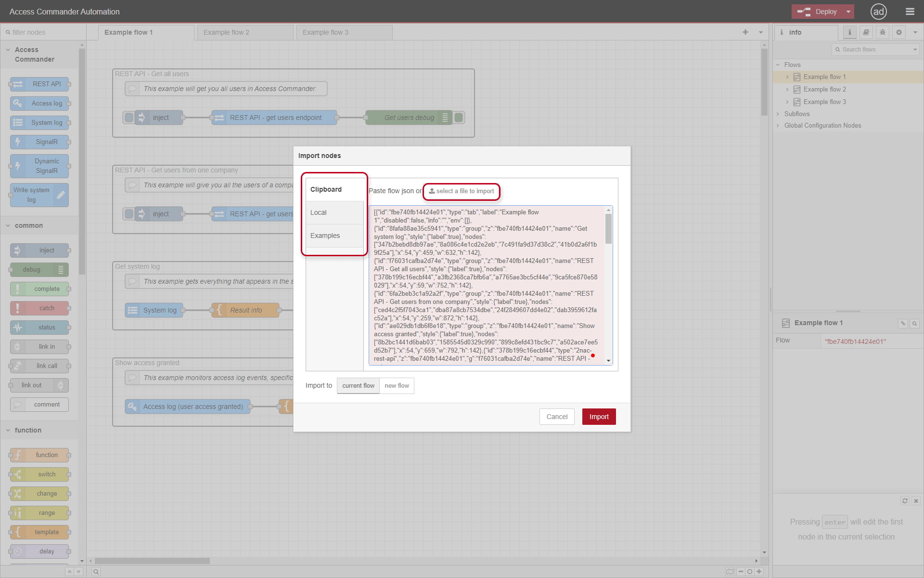Click the link in palette node
The image size is (924, 578).
point(39,347)
